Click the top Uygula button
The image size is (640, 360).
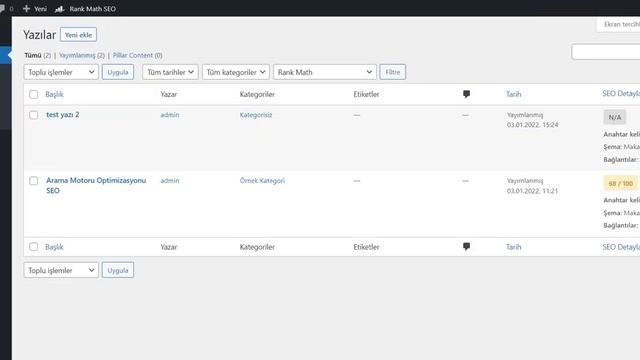coord(118,72)
